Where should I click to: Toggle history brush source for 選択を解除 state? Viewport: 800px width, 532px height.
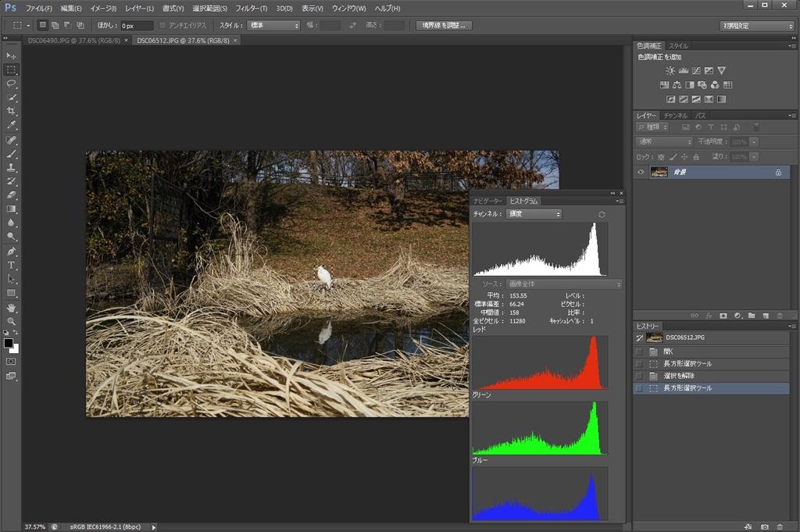click(x=640, y=376)
